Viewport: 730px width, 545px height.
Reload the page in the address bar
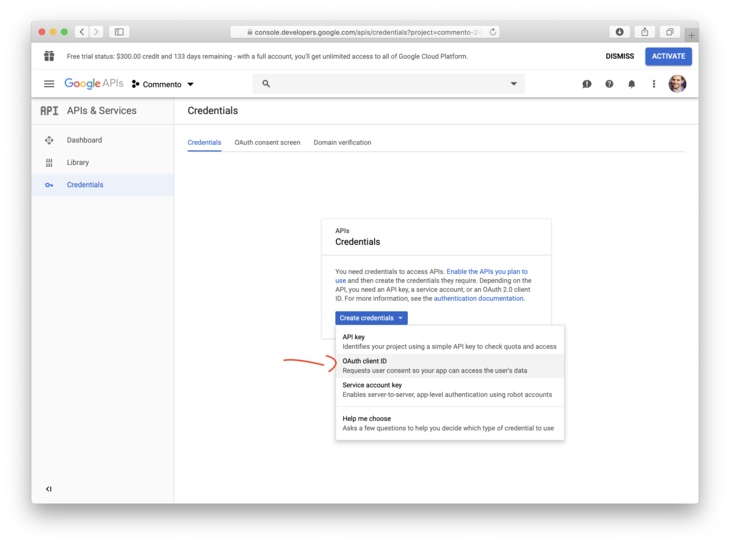(493, 32)
